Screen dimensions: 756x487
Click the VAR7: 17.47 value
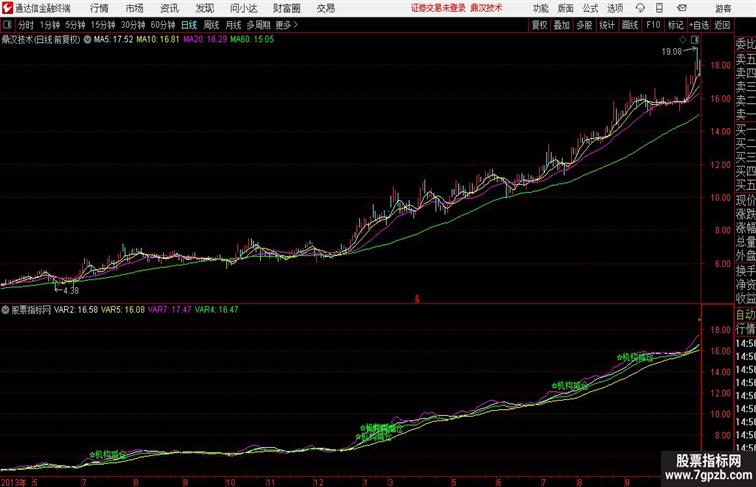point(170,310)
